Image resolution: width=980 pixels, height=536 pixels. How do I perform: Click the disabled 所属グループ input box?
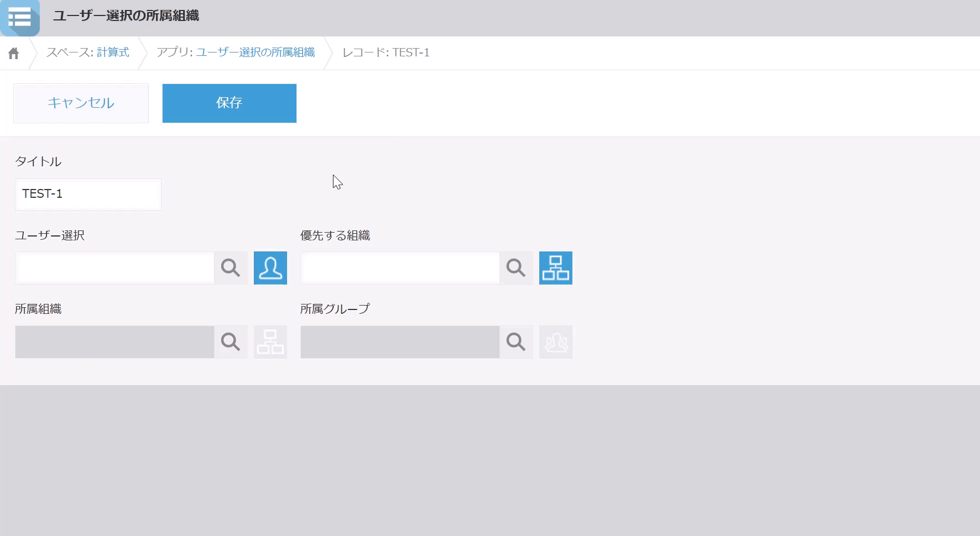(x=400, y=342)
